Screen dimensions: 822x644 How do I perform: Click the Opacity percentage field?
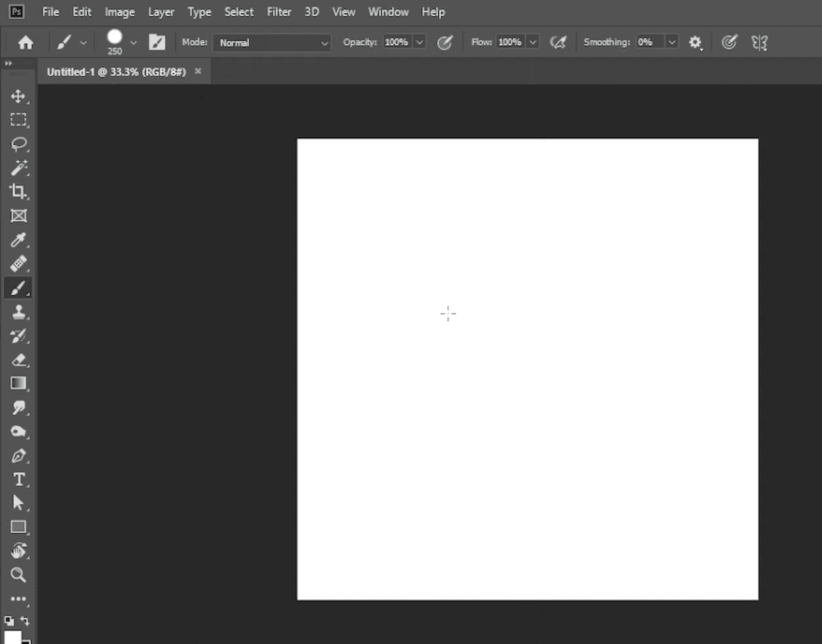coord(397,43)
